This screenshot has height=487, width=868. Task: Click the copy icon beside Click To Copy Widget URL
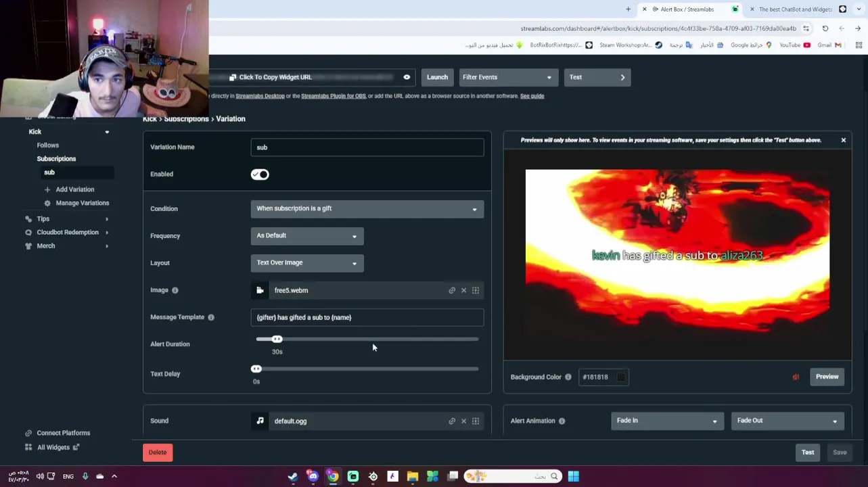coord(233,77)
